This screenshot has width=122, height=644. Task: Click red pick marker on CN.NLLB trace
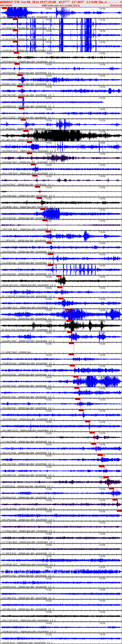(x=115, y=499)
